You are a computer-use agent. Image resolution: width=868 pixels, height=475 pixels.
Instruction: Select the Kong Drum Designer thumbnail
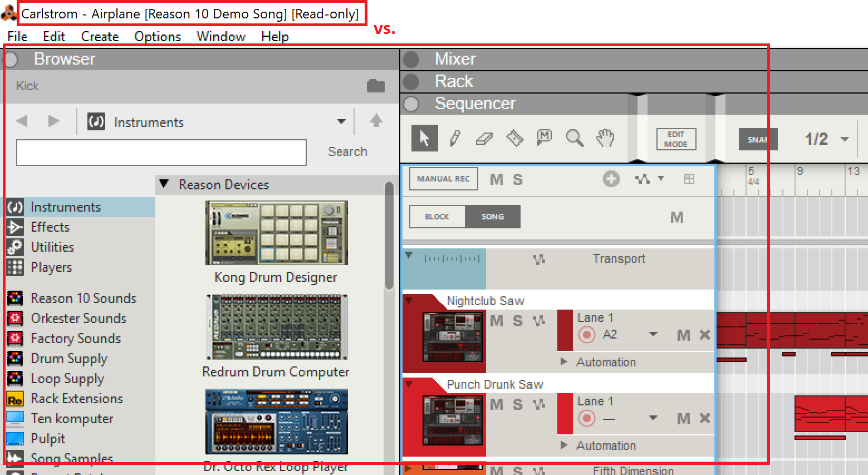point(277,233)
